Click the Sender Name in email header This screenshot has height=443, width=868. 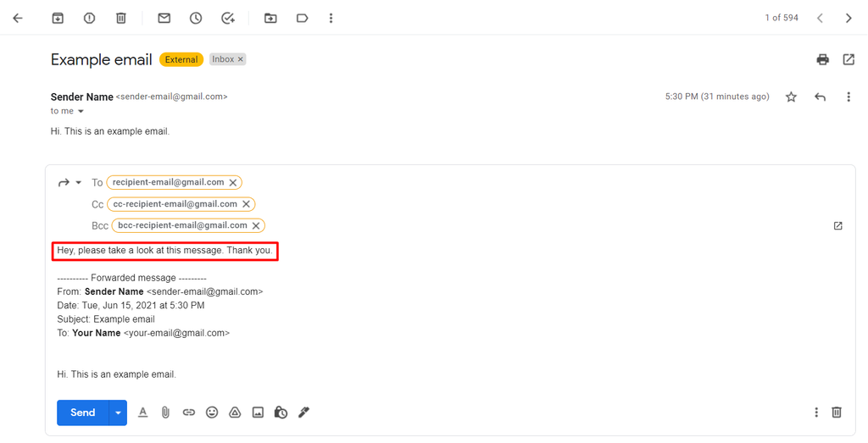click(x=82, y=97)
